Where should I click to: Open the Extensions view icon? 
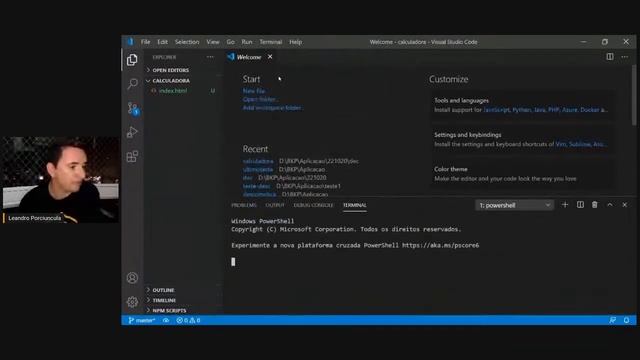[x=132, y=156]
